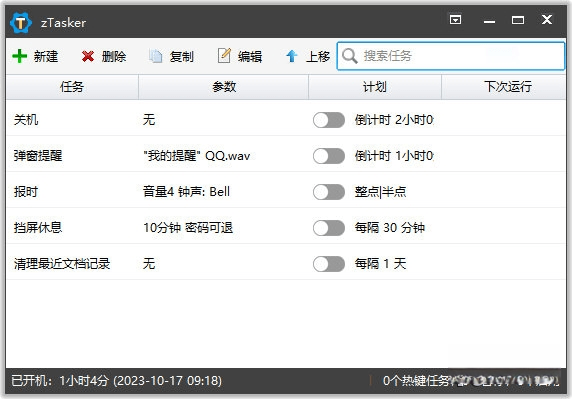Click the zTasker title text
Screen dimensions: 572x399
(63, 23)
